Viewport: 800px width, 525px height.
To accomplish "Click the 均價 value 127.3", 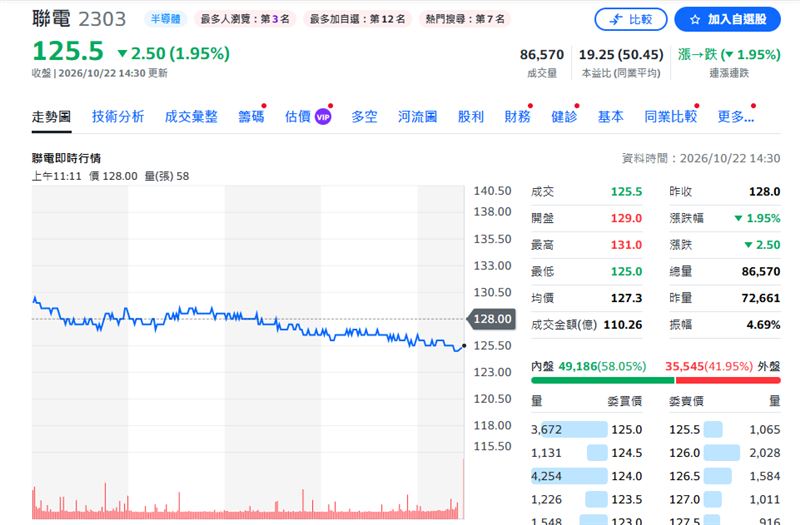I will coord(627,298).
